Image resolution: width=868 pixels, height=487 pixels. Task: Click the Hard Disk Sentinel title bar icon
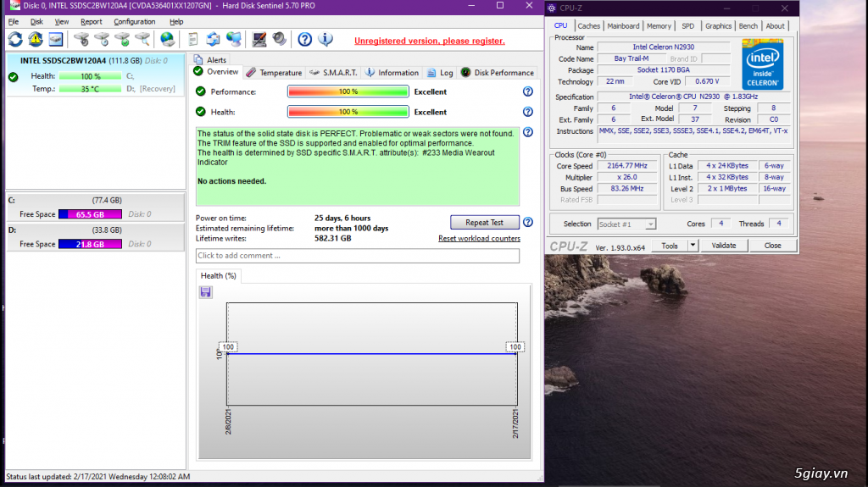(15, 6)
